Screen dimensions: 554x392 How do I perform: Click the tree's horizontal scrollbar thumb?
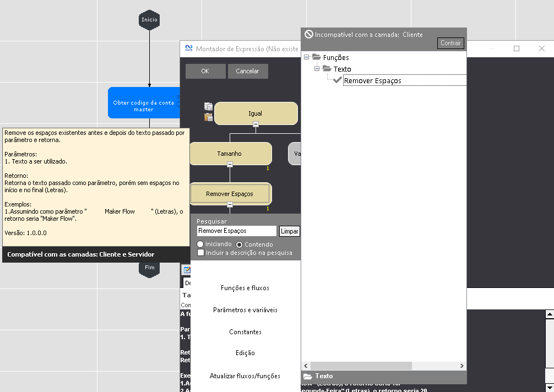pyautogui.click(x=361, y=366)
